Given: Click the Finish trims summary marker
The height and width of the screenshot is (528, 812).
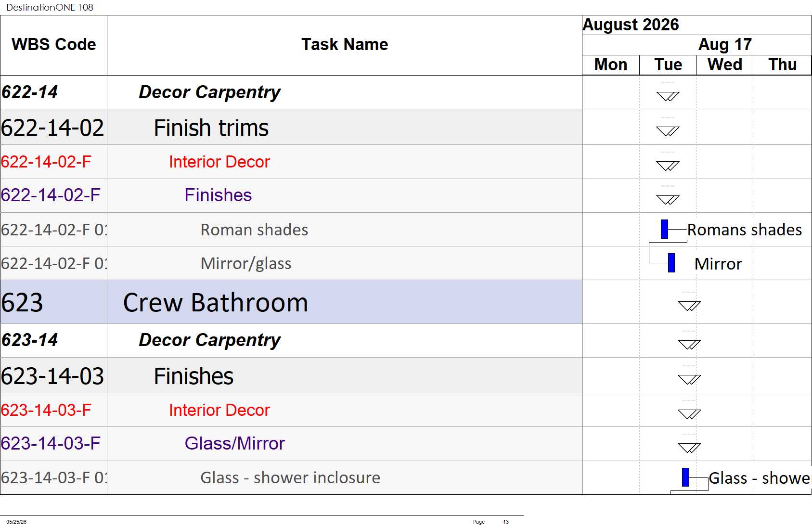Looking at the screenshot, I should pos(668,131).
